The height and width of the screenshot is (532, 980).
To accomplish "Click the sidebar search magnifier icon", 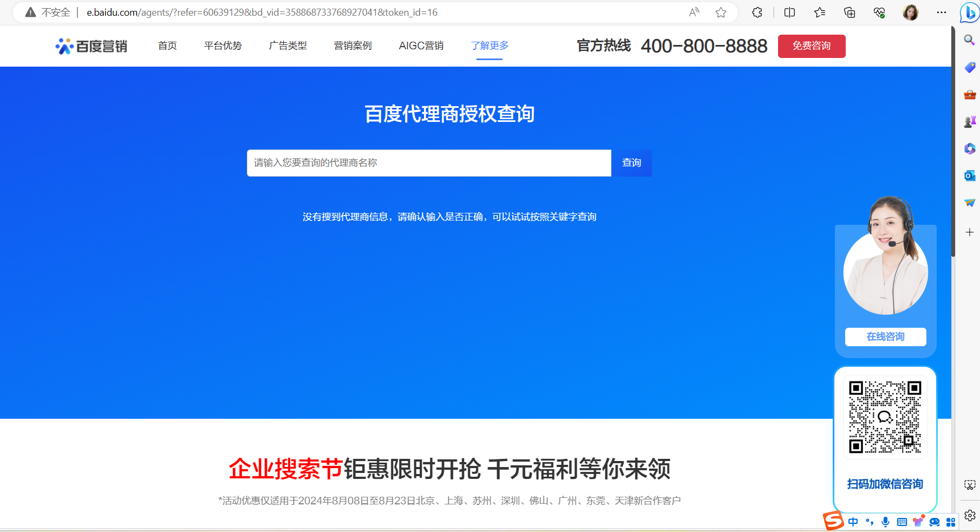I will tap(969, 40).
